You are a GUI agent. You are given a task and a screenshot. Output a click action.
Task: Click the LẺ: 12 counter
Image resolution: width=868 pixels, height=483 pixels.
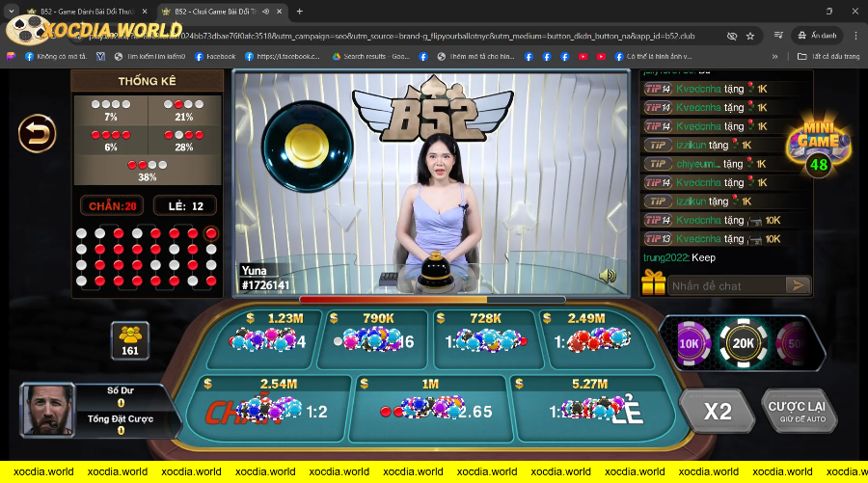coord(185,205)
